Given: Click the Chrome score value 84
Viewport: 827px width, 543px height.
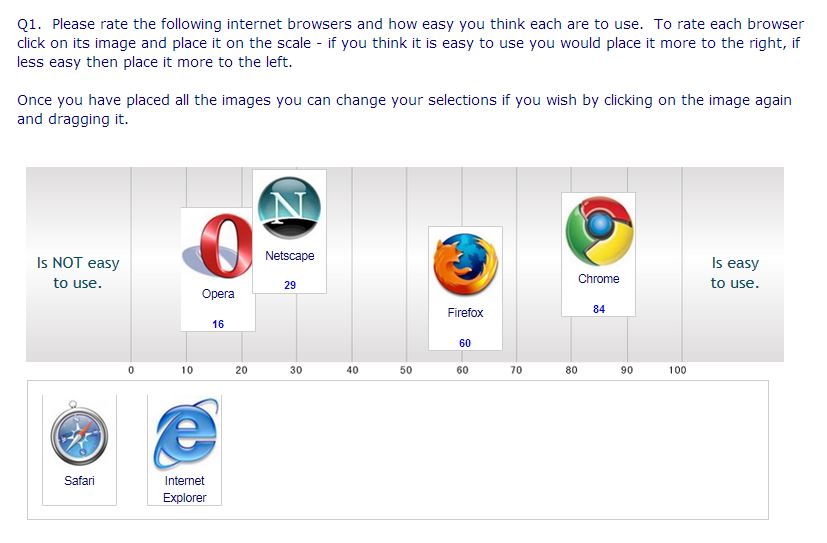Looking at the screenshot, I should pos(599,309).
